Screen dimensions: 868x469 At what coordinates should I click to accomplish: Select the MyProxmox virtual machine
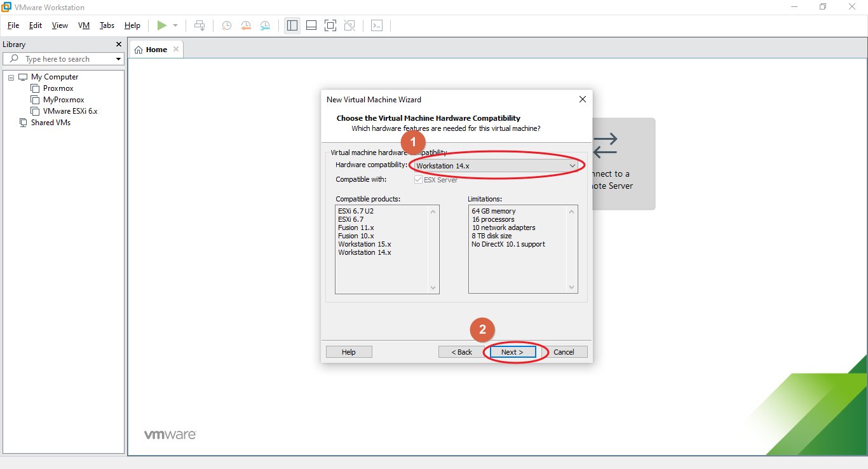[64, 100]
